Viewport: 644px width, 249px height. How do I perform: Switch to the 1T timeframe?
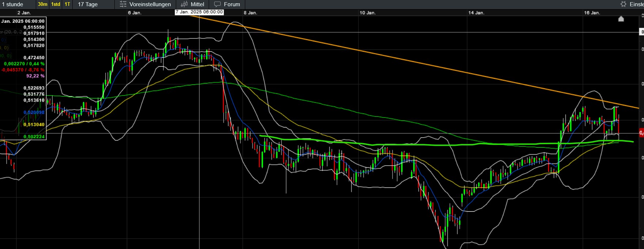[67, 4]
